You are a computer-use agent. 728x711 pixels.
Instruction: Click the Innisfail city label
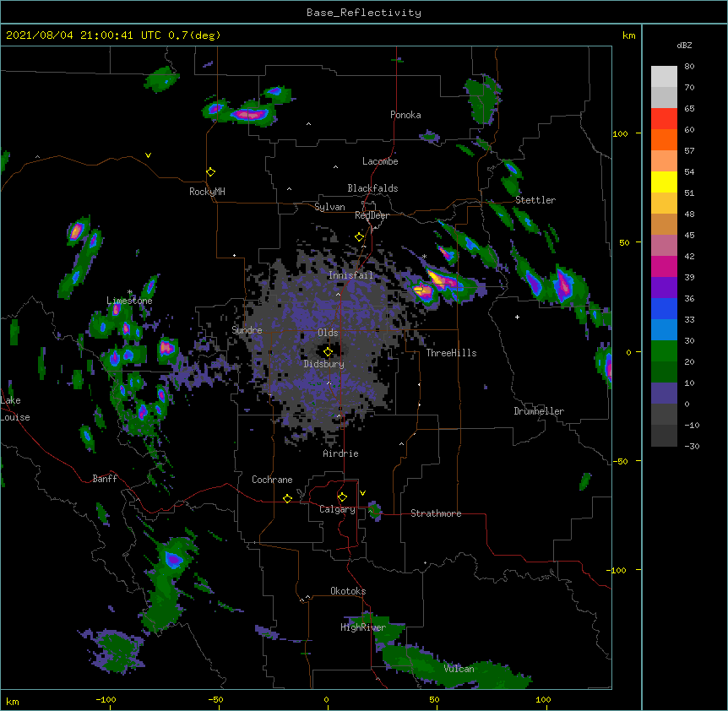click(350, 275)
